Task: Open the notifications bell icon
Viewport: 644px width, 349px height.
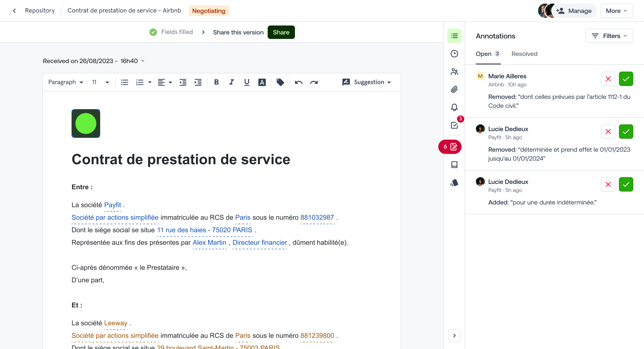Action: 454,107
